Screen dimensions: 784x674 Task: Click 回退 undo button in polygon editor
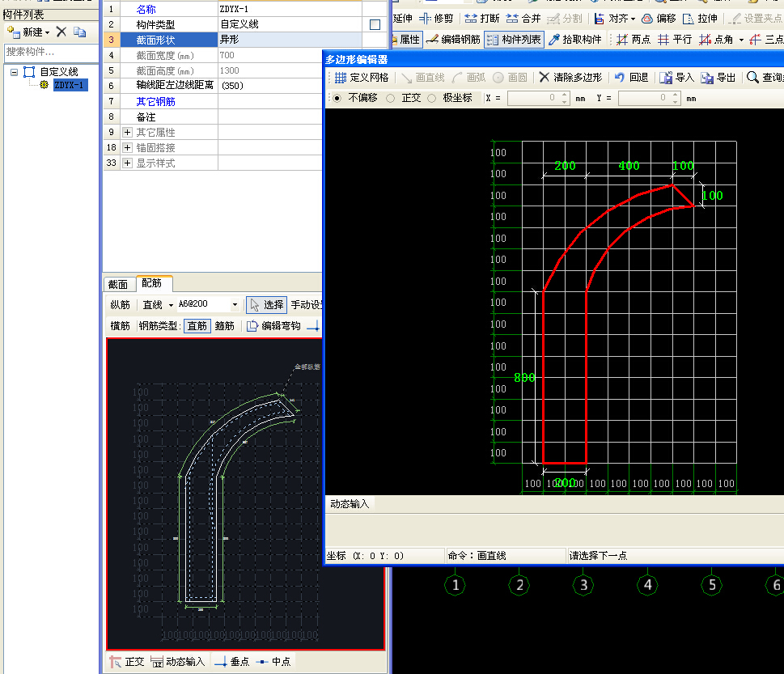click(x=632, y=78)
